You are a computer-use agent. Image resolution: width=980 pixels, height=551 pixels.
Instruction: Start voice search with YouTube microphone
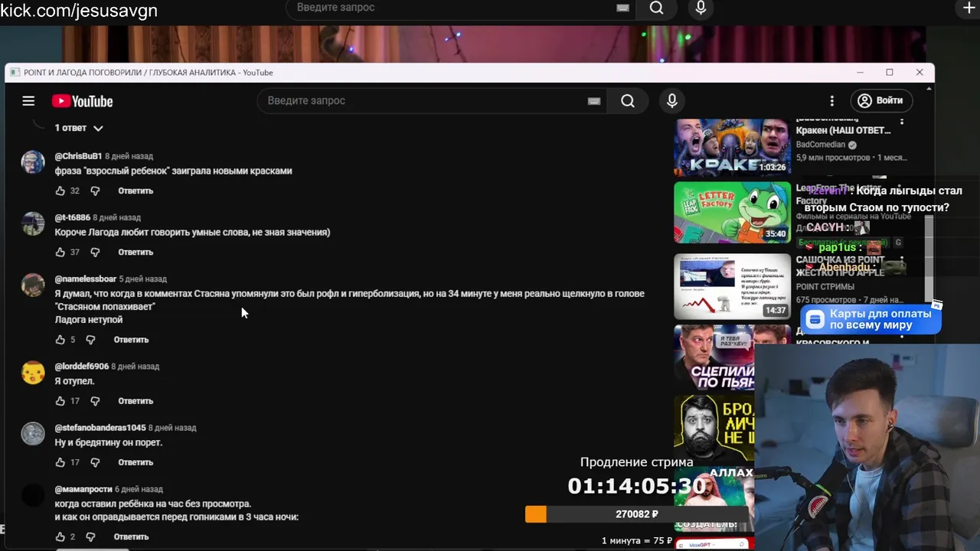point(671,101)
